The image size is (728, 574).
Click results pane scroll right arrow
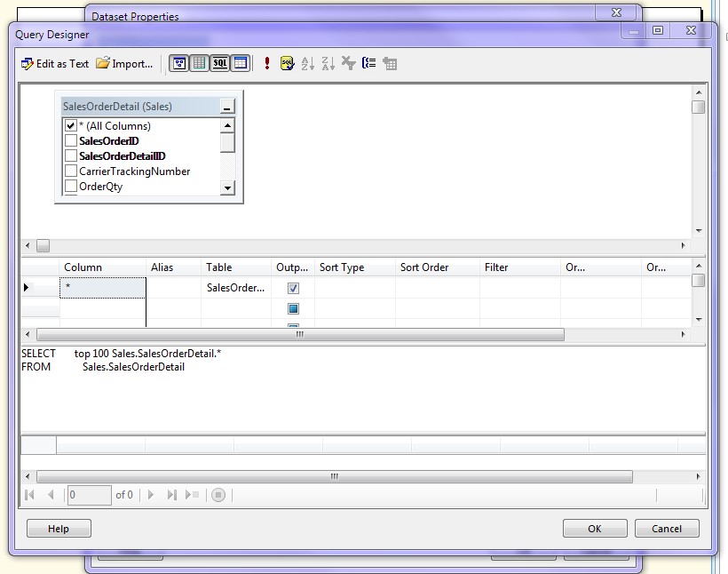coord(698,476)
